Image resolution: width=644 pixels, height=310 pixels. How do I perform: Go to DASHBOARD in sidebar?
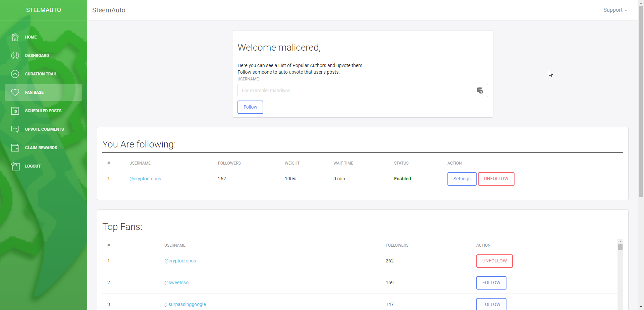[44, 56]
